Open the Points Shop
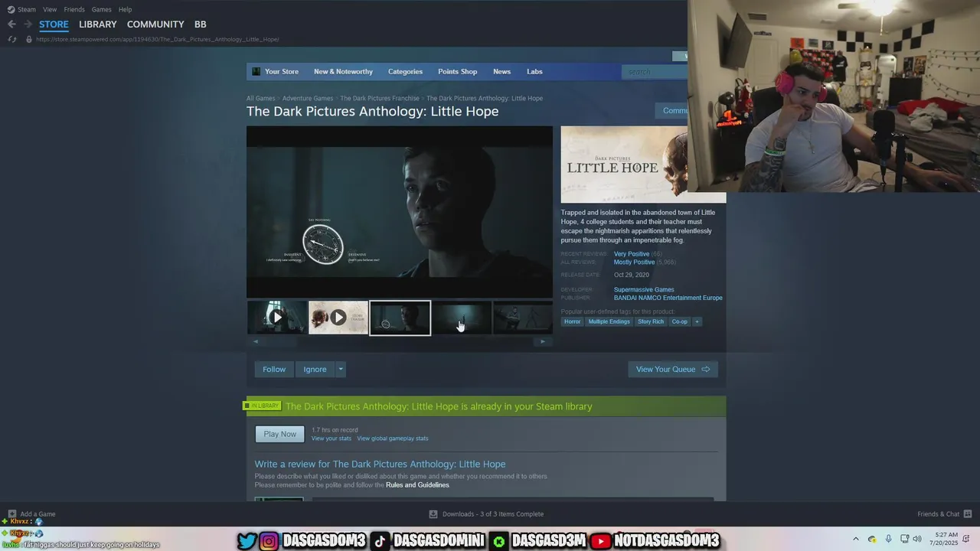This screenshot has width=980, height=551. pyautogui.click(x=457, y=71)
